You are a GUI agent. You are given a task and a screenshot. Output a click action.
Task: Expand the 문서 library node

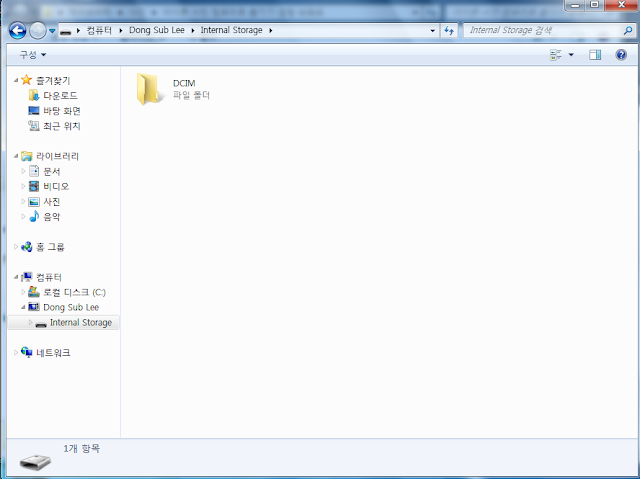click(x=24, y=172)
